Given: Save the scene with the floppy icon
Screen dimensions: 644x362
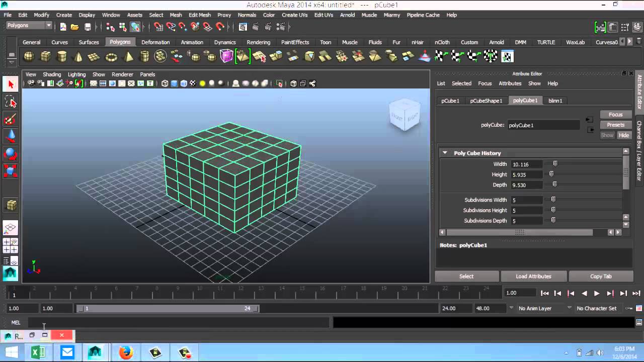Looking at the screenshot, I should pos(88,27).
